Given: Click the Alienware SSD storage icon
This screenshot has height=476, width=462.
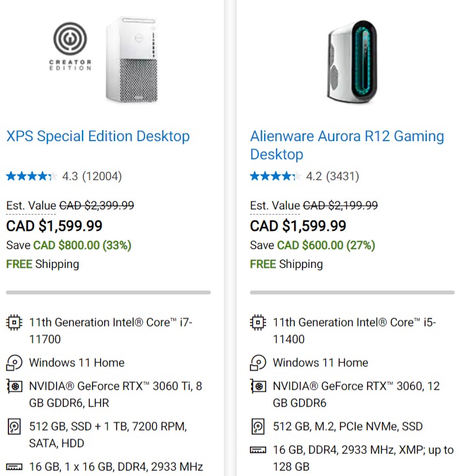Looking at the screenshot, I should (x=258, y=427).
